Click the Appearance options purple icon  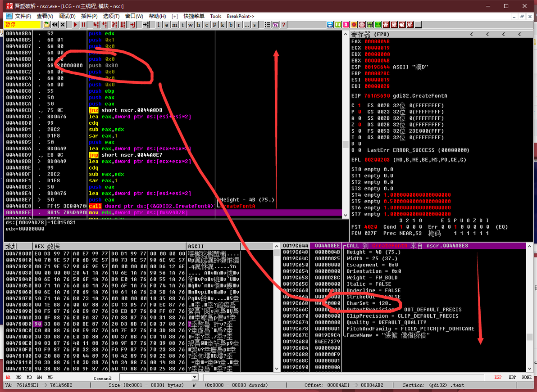coord(276,25)
